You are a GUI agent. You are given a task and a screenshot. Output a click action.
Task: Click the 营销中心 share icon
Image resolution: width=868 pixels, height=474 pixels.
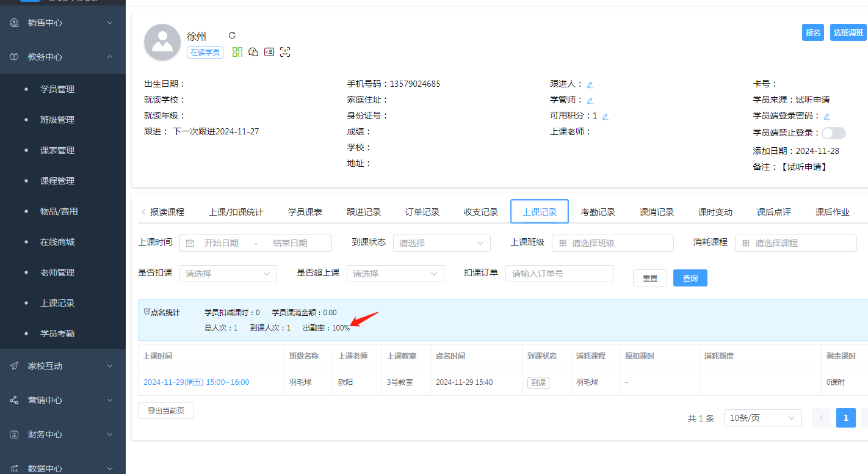pos(15,400)
